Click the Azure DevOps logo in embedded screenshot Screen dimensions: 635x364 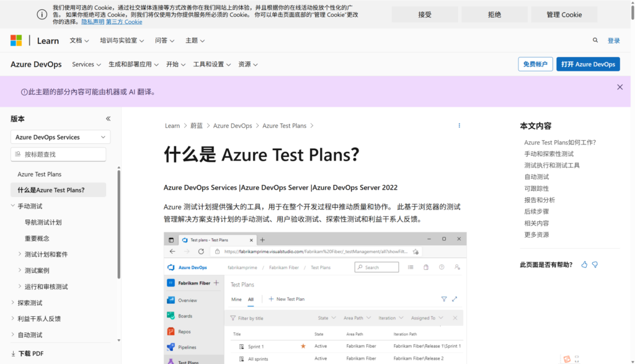[x=171, y=267]
